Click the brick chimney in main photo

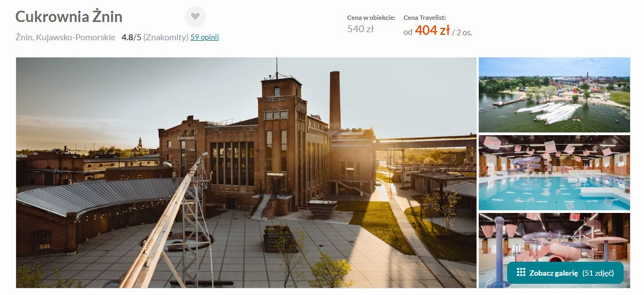(x=335, y=100)
